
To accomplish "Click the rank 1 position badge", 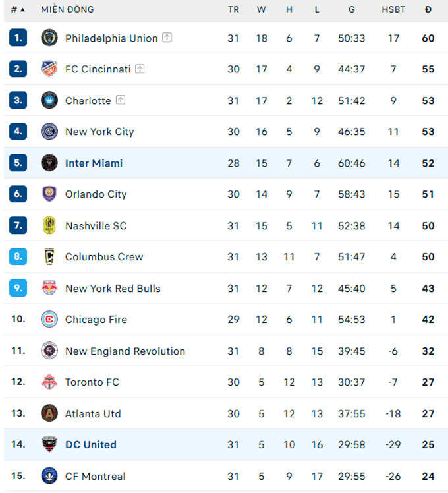I will [18, 38].
